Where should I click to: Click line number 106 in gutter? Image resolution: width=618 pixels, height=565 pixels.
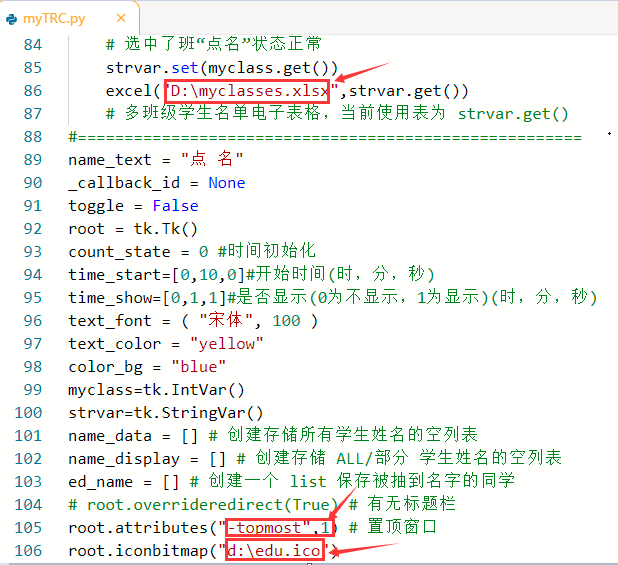(28, 550)
